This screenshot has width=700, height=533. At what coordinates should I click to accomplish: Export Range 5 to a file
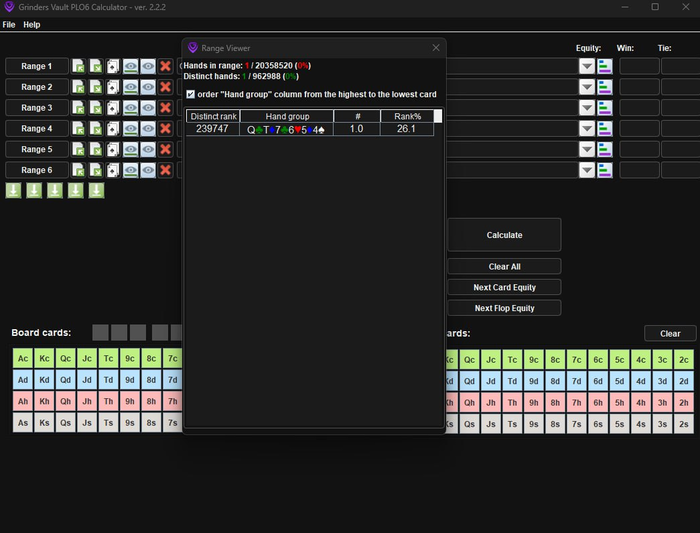[x=96, y=149]
